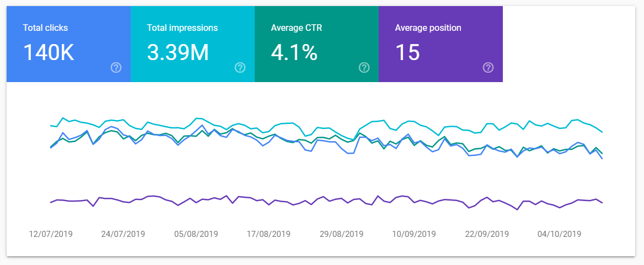The height and width of the screenshot is (265, 644).
Task: Click the 17/08/2019 date axis label
Action: coord(269,234)
